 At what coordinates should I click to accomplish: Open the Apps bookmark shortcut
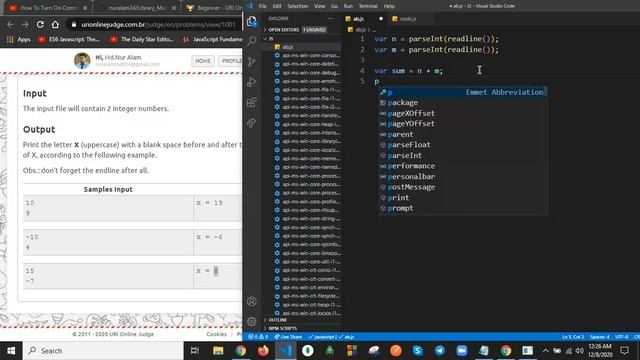click(19, 39)
